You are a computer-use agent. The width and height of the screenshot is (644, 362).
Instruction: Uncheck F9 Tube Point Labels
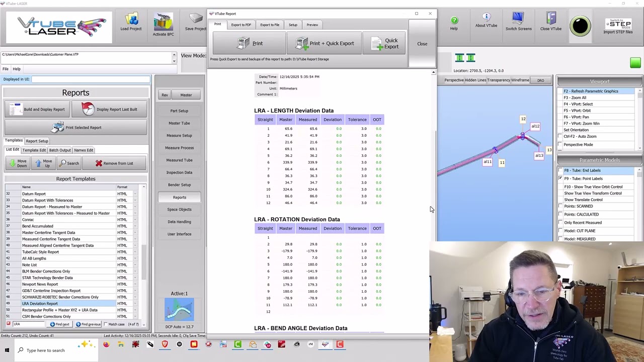tap(560, 178)
